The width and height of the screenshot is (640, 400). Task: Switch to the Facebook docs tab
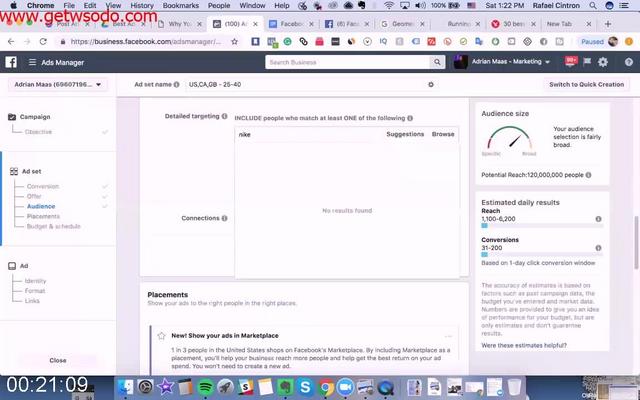(291, 24)
